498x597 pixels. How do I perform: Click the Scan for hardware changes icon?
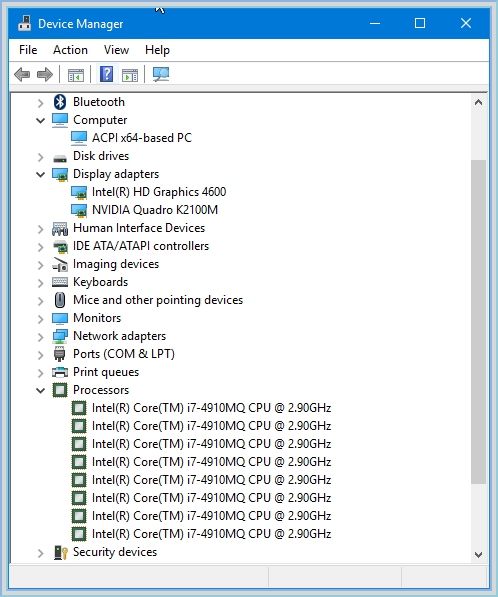pyautogui.click(x=161, y=74)
